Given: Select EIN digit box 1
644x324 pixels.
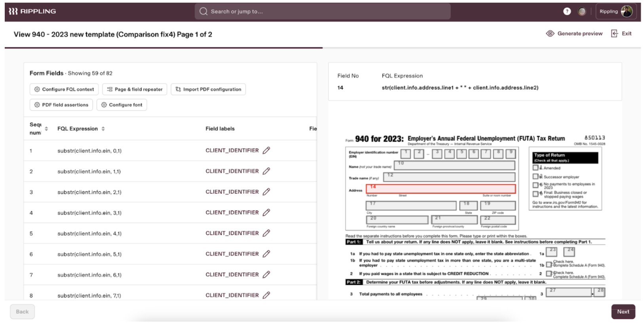Looking at the screenshot, I should 406,153.
